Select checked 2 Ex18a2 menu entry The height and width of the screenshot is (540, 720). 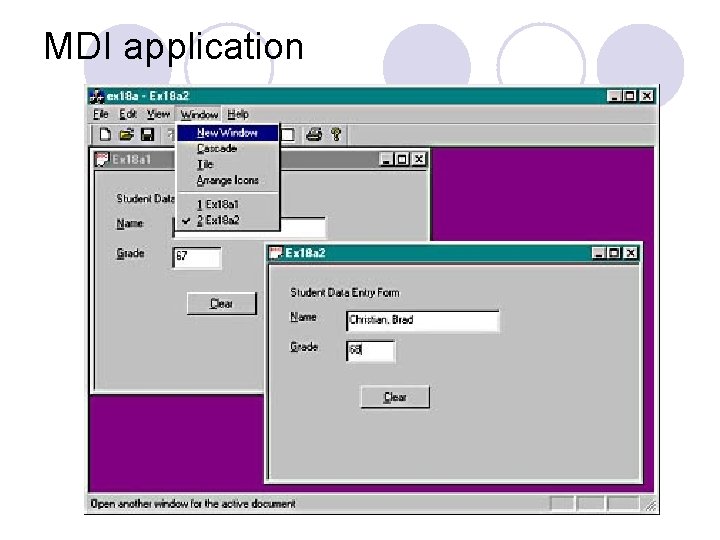pyautogui.click(x=228, y=220)
